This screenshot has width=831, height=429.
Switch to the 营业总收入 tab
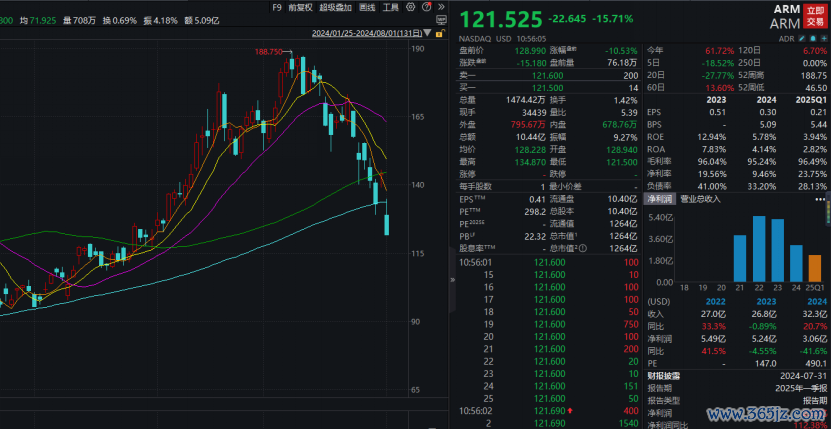[x=700, y=199]
